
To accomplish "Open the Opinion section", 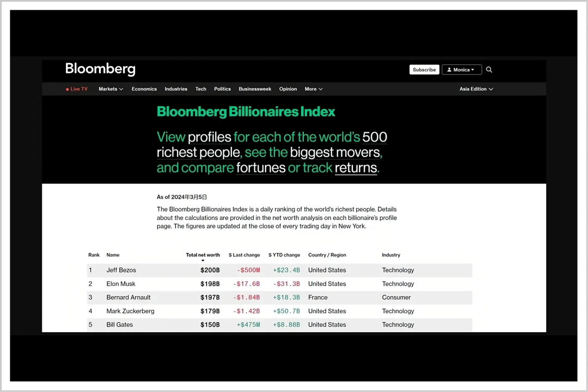I will (x=288, y=89).
